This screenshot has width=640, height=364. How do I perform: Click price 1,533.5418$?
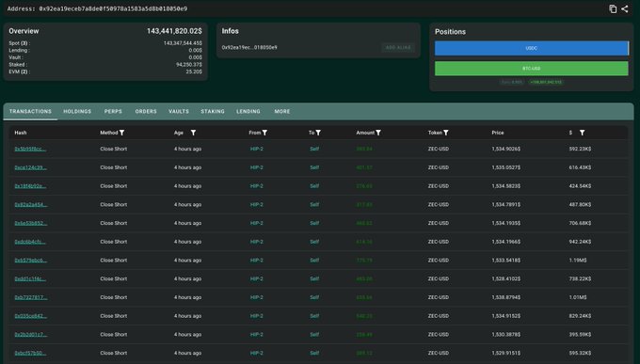[505, 261]
